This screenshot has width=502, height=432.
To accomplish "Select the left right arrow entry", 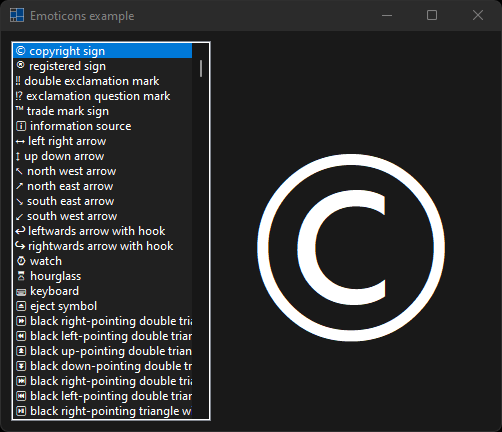I will click(x=103, y=141).
